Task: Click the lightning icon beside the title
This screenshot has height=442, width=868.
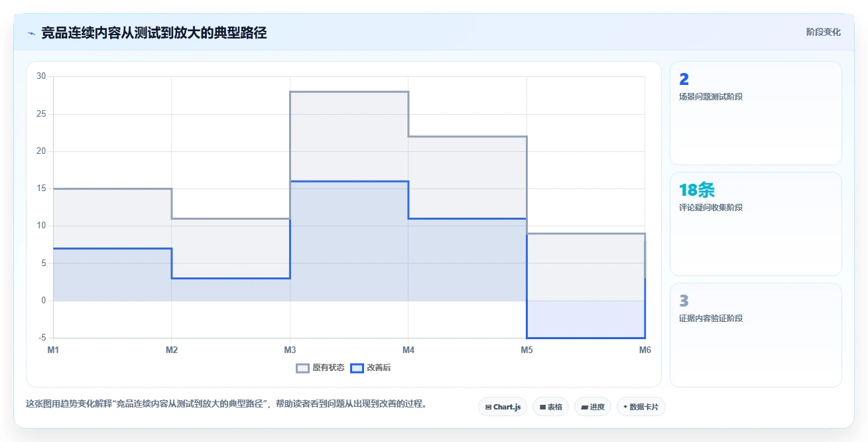Action: point(31,33)
